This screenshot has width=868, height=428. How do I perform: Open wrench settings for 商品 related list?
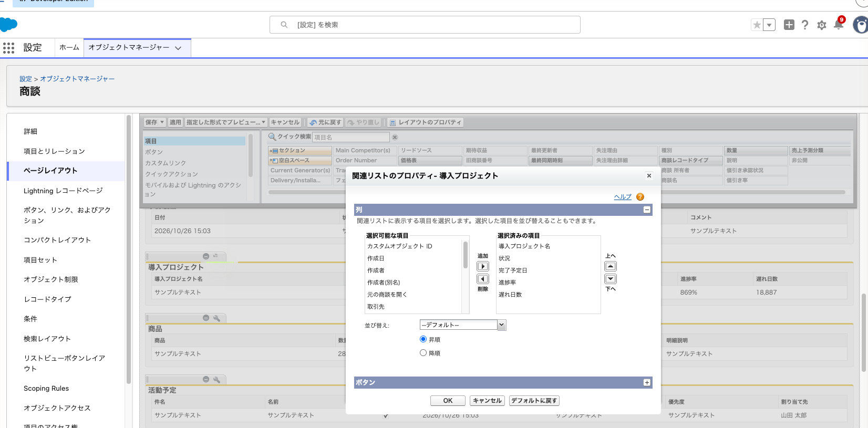click(x=216, y=318)
